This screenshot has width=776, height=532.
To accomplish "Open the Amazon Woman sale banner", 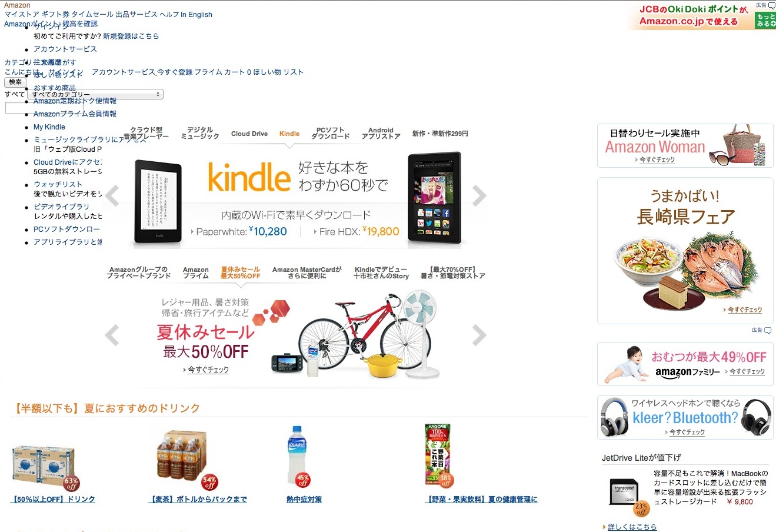I will 685,145.
